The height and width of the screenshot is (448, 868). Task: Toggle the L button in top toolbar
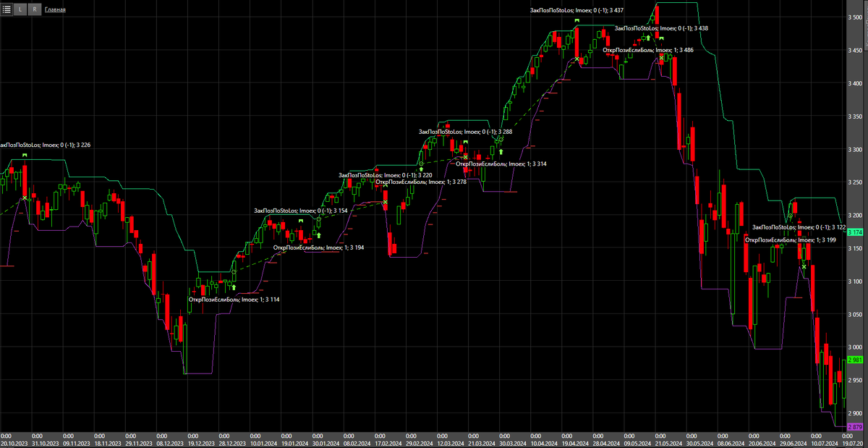click(20, 10)
